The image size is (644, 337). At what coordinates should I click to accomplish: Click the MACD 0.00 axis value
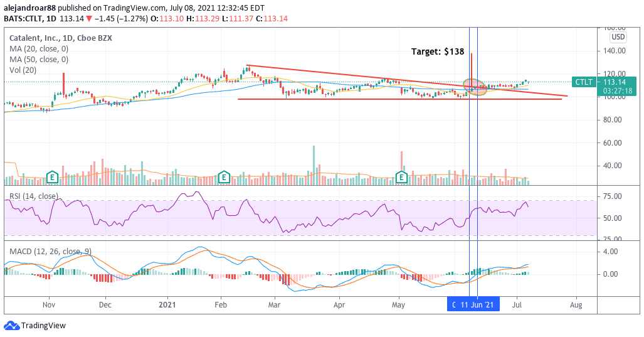(x=611, y=274)
